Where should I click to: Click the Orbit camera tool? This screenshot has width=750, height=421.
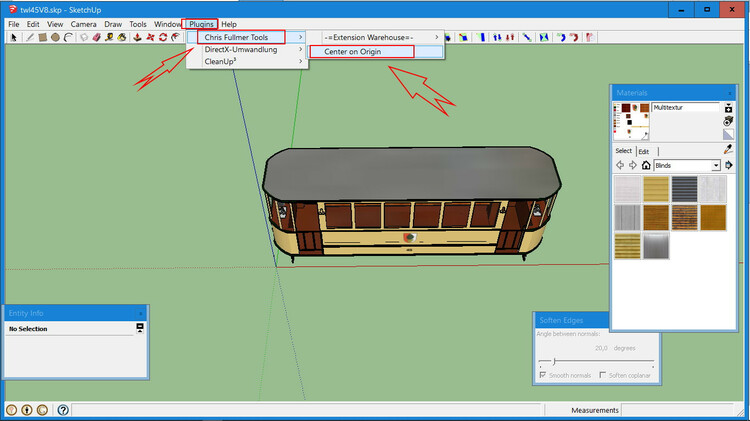click(x=175, y=38)
